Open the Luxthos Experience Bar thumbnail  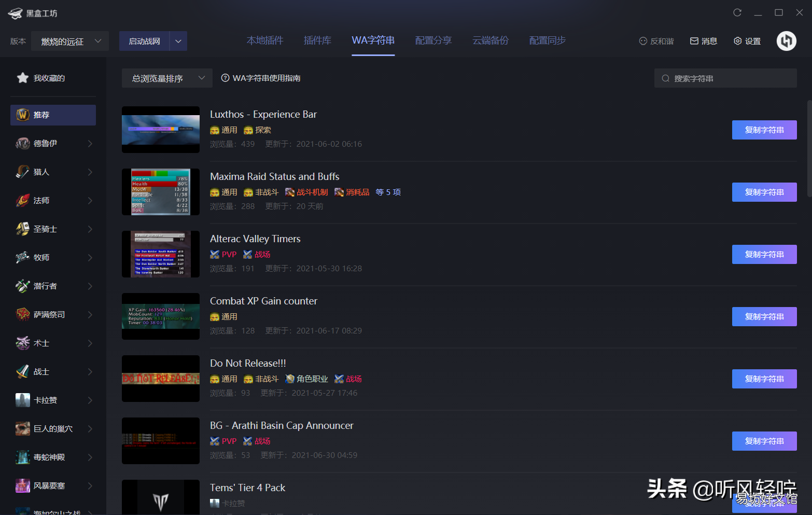coord(161,130)
